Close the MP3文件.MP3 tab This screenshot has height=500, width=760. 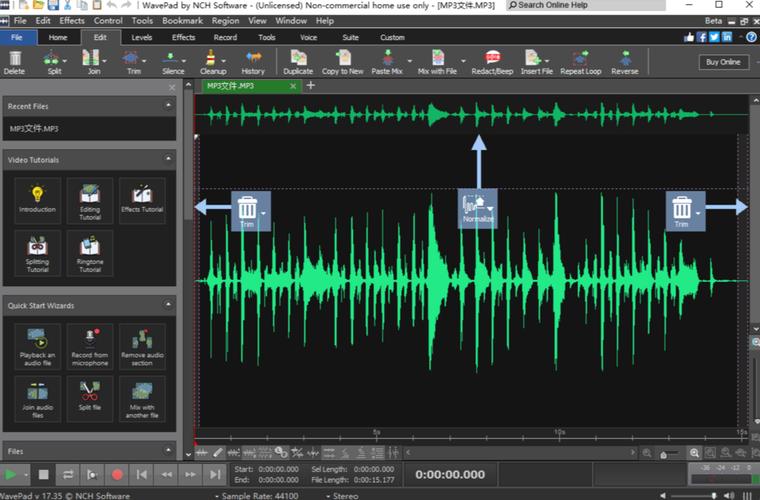click(293, 86)
